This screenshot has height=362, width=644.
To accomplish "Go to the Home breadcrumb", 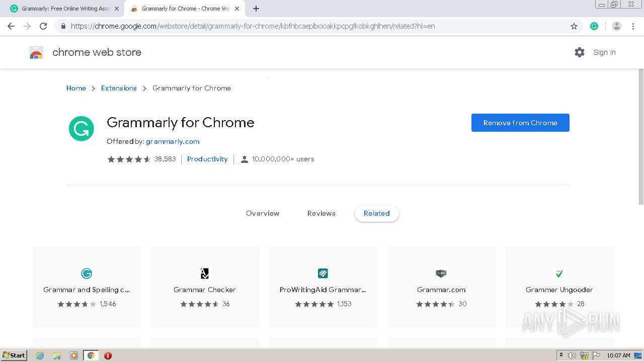I will [76, 88].
